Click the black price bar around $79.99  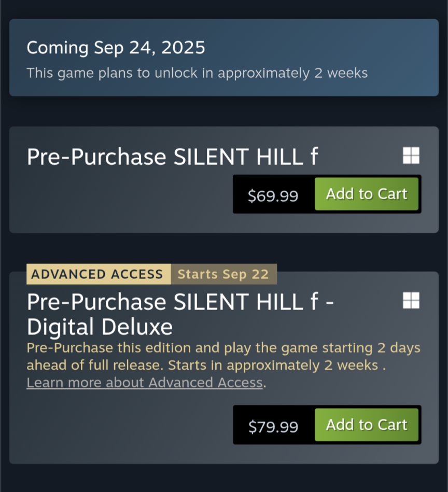[x=327, y=425]
